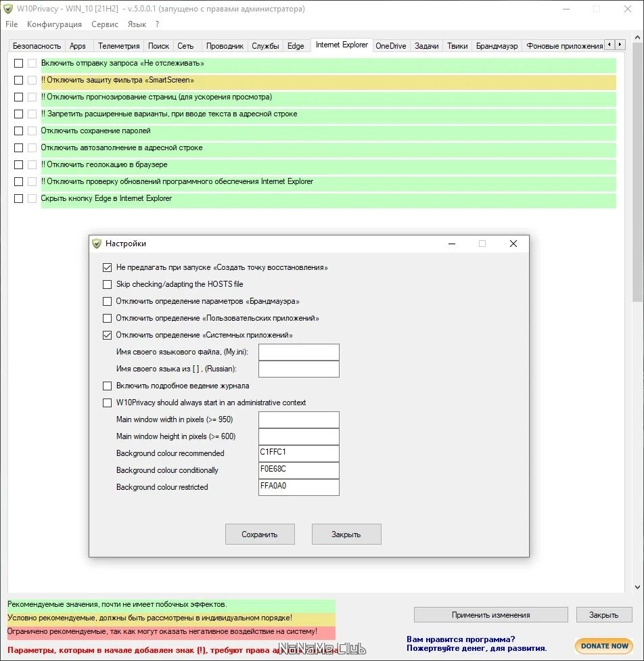Open the ? help menu
The image size is (644, 661).
click(x=157, y=24)
